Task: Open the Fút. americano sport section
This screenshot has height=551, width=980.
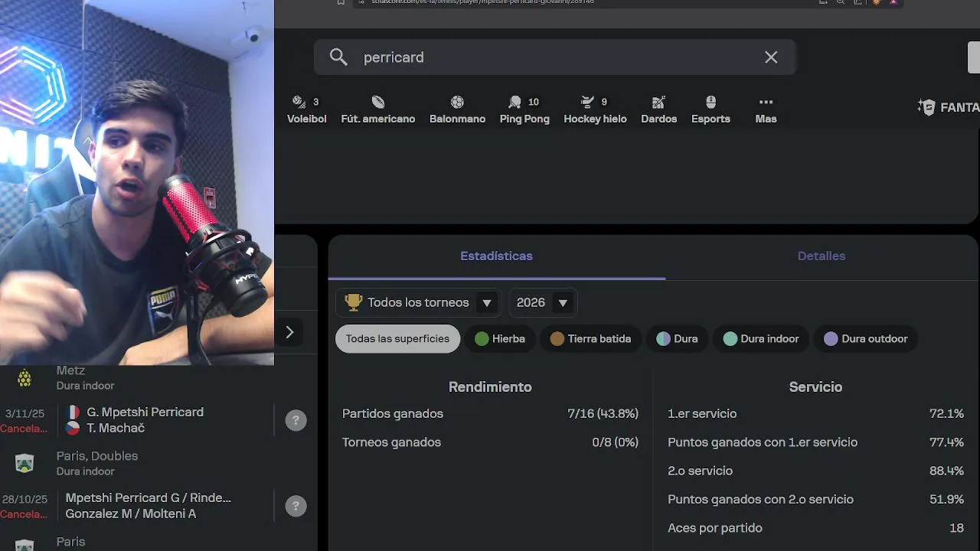Action: (x=378, y=109)
